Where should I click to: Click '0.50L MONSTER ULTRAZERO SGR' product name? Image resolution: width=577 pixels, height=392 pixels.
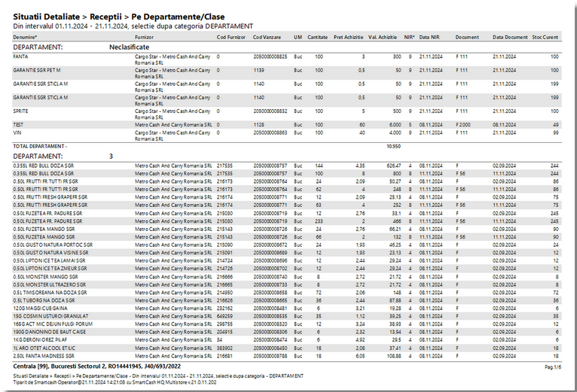[50, 284]
